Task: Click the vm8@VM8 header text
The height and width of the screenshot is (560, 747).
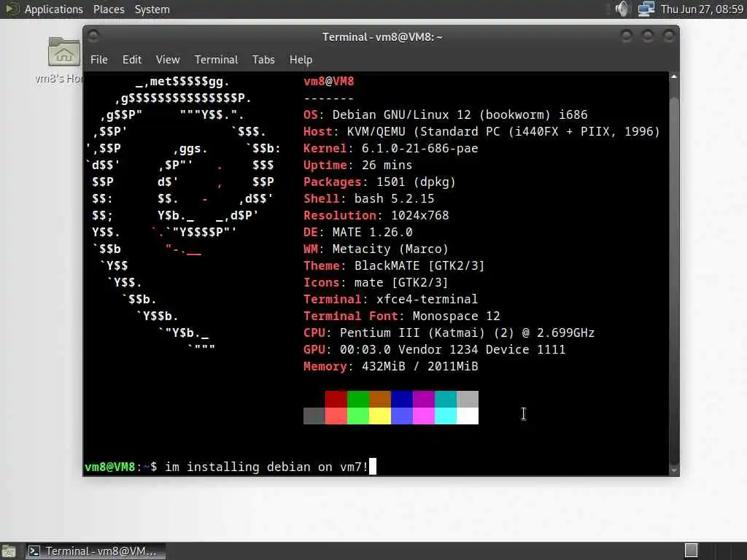Action: click(329, 82)
